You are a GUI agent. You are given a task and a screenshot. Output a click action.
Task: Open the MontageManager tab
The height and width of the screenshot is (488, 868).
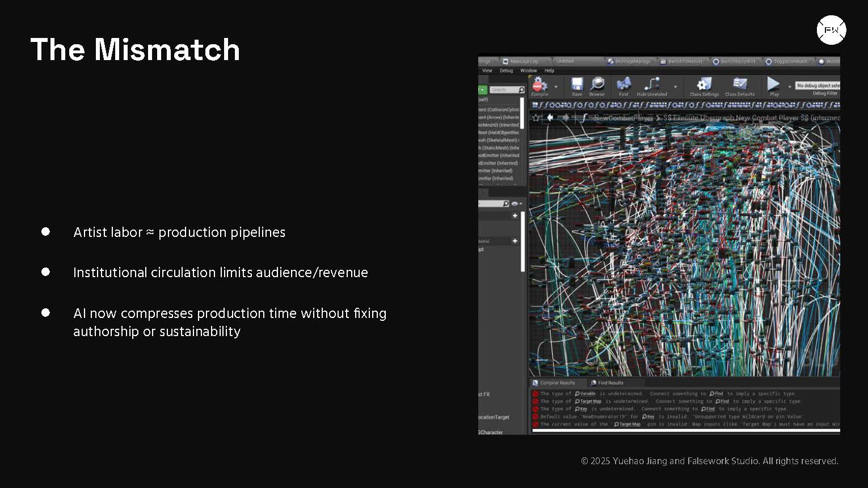(x=631, y=61)
